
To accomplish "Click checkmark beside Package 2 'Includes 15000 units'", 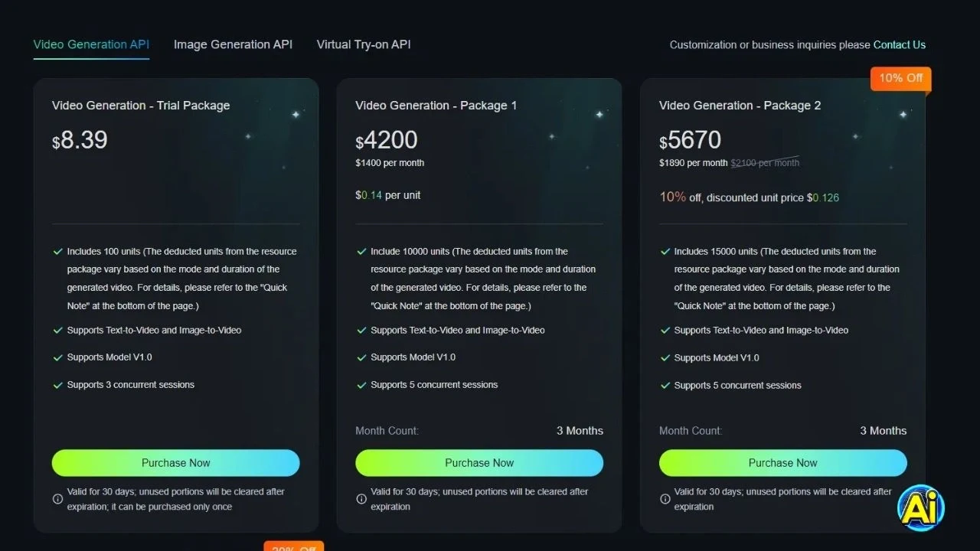I will tap(665, 252).
